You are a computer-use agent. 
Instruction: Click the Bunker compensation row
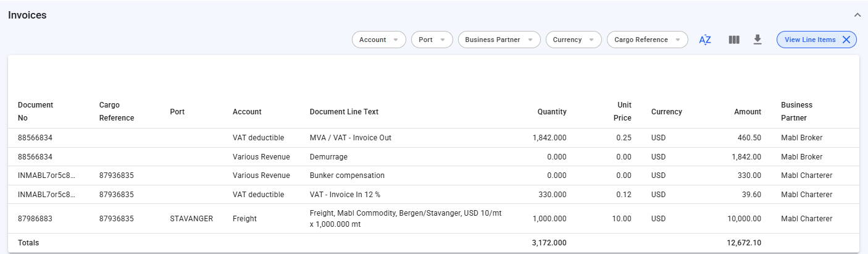pos(347,176)
